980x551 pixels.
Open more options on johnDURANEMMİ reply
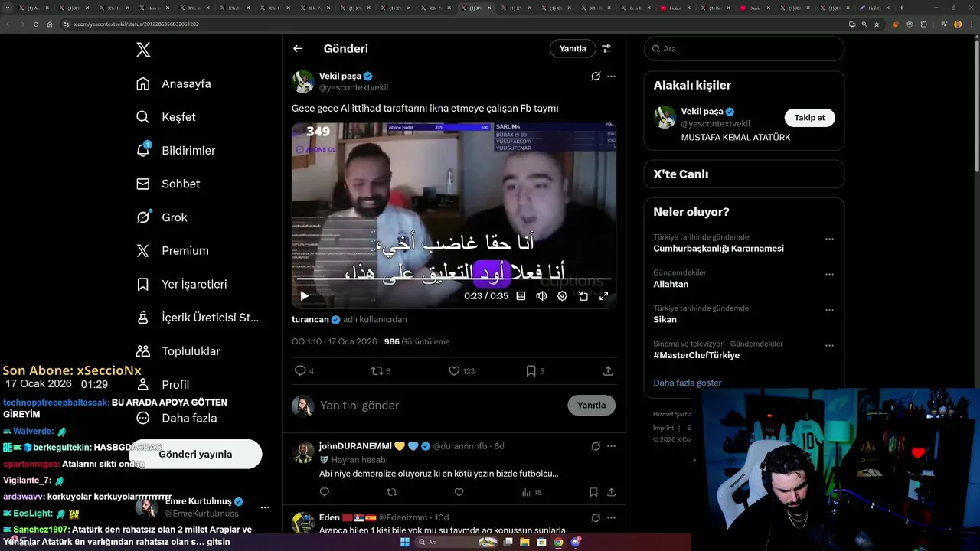[x=611, y=446]
